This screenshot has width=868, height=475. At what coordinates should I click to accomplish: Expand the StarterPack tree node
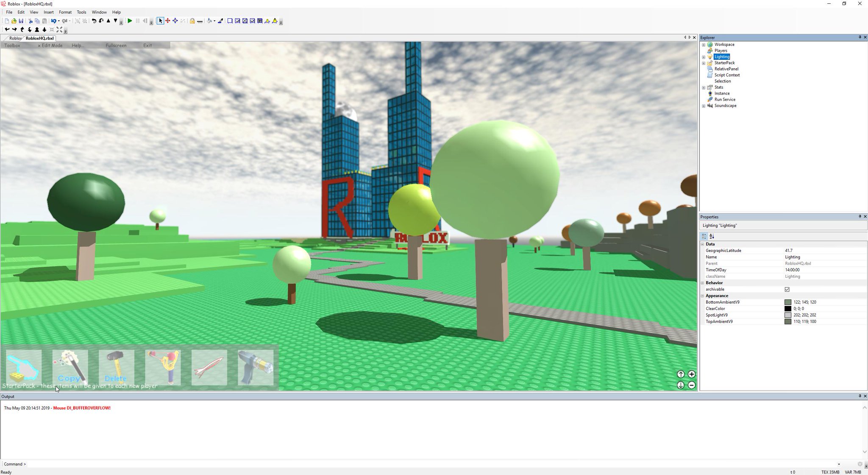click(704, 63)
